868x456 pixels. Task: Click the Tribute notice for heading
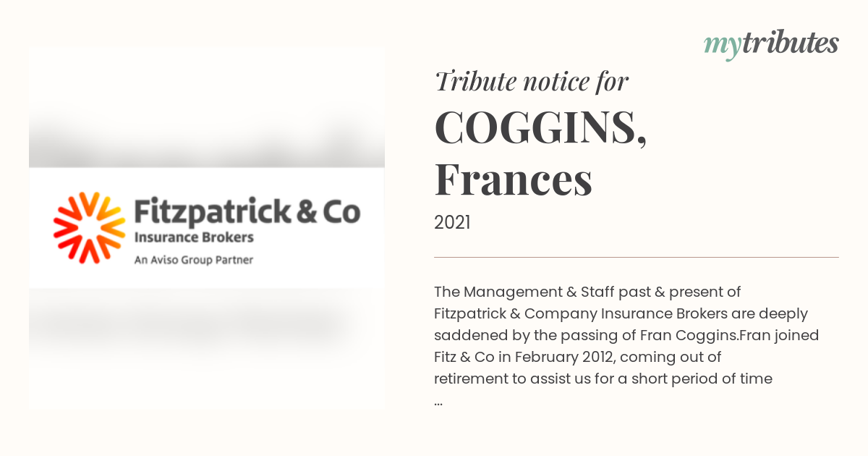(x=532, y=82)
